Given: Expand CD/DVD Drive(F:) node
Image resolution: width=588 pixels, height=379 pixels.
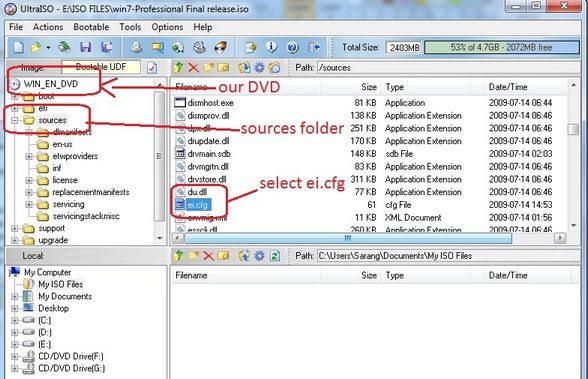Looking at the screenshot, I should (x=15, y=357).
